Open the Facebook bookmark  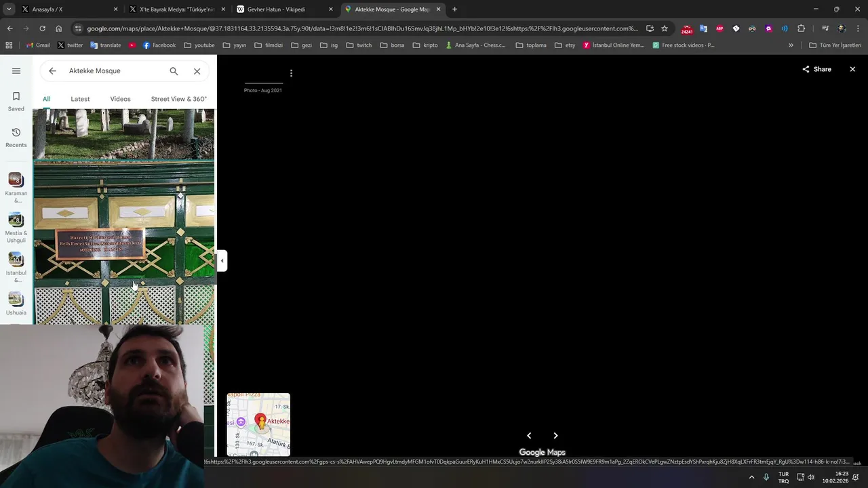pos(159,45)
